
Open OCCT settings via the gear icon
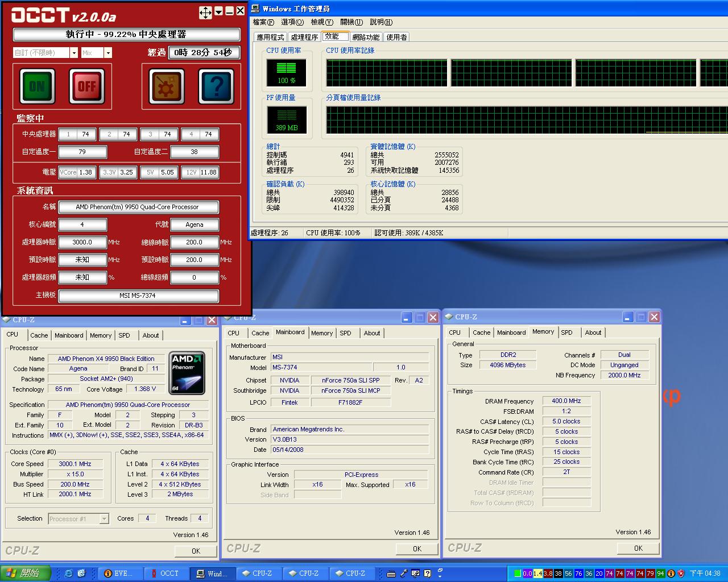pyautogui.click(x=167, y=86)
